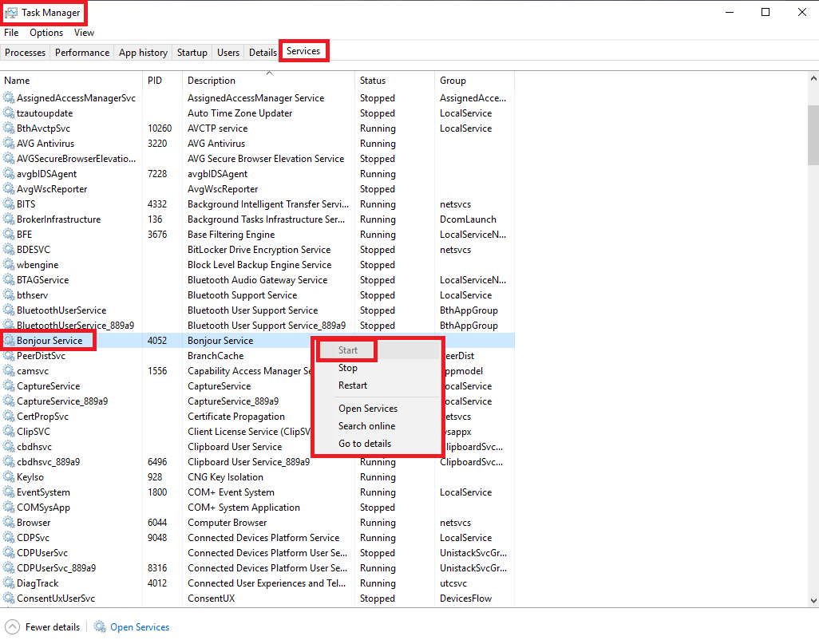The height and width of the screenshot is (644, 819).
Task: Click the gear icon beside BluetoothUserService
Action: [8, 310]
